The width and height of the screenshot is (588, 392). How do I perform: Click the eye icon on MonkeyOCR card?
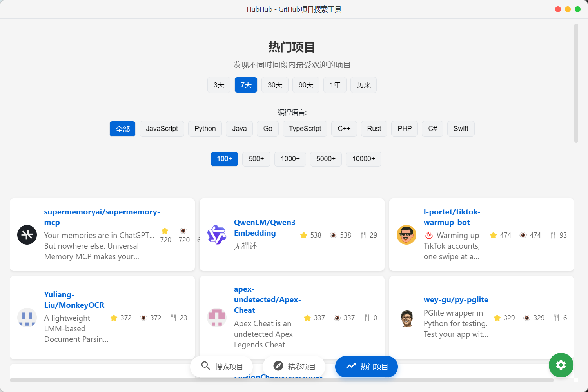[143, 318]
